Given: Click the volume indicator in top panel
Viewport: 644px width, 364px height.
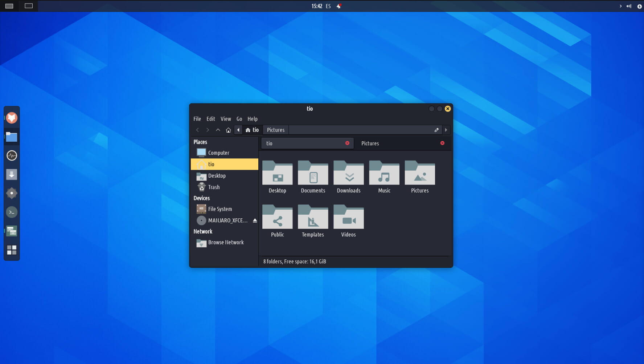Looking at the screenshot, I should coord(629,6).
